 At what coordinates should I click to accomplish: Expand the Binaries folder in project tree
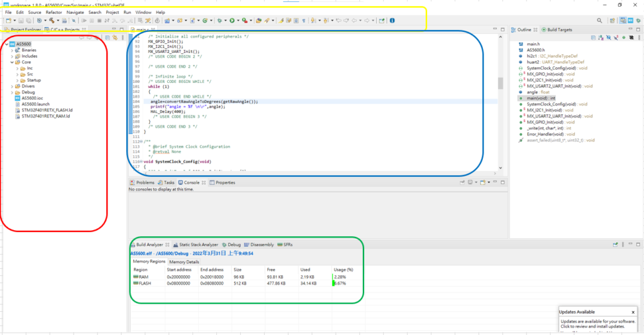click(x=12, y=50)
